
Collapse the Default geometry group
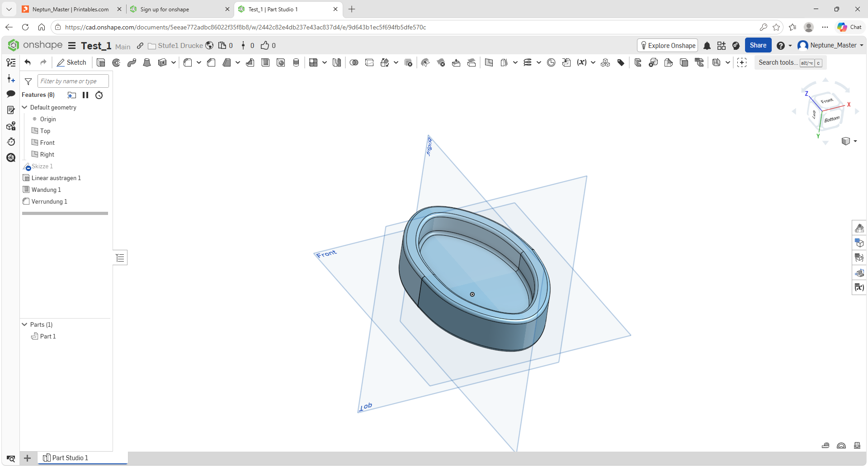tap(25, 107)
